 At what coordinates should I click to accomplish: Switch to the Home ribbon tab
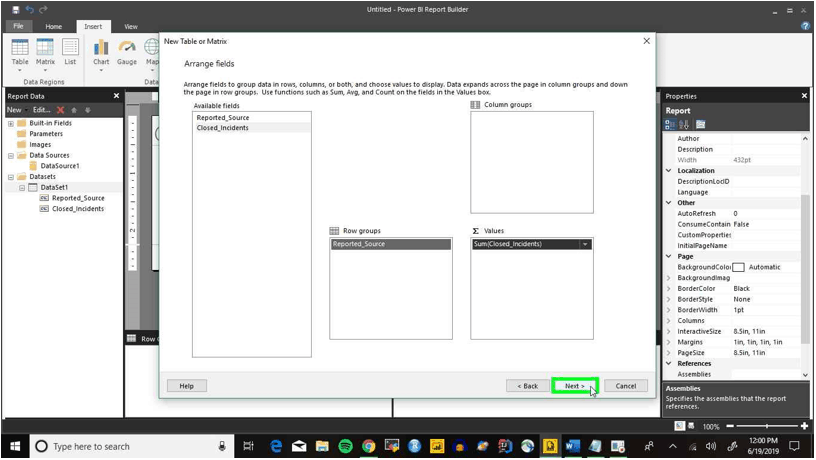point(53,27)
